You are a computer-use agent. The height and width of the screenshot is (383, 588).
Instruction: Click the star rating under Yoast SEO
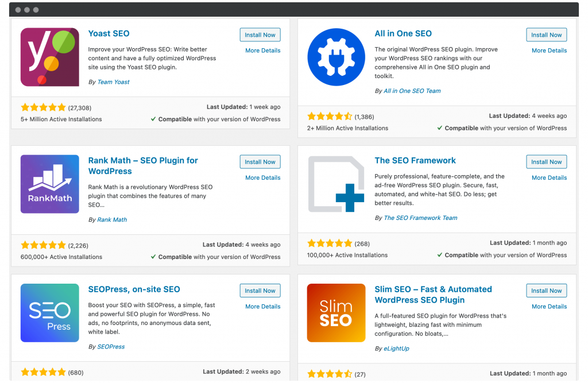44,107
